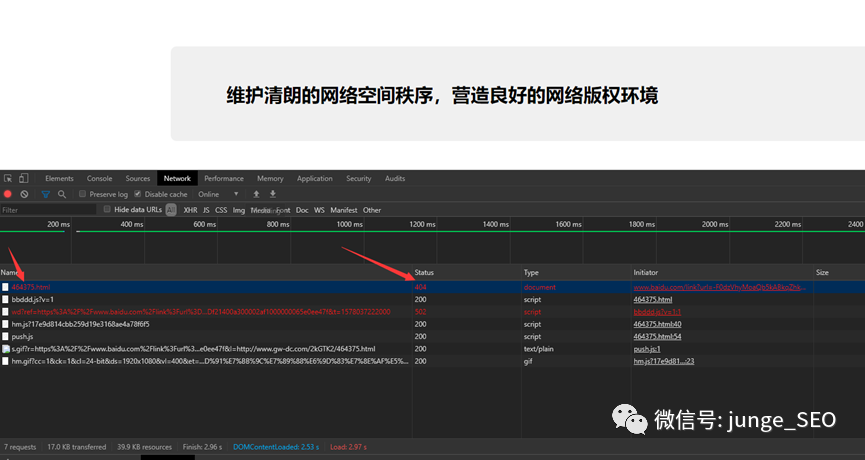Image resolution: width=865 pixels, height=460 pixels.
Task: Select the Network tab
Action: [x=177, y=178]
